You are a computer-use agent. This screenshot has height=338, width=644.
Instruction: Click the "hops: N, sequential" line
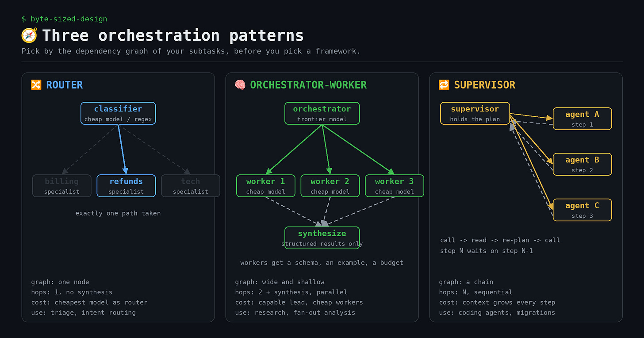click(476, 292)
